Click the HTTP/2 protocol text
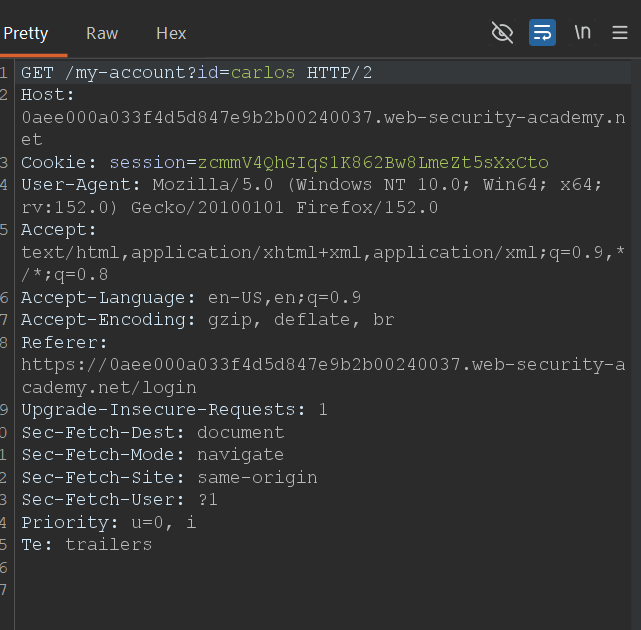This screenshot has width=641, height=630. (x=339, y=73)
